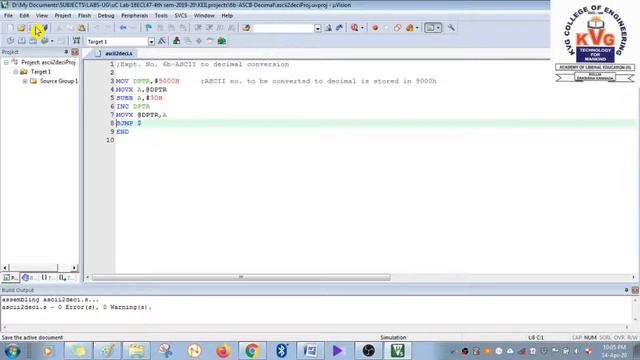The image size is (640, 360).
Task: Open the find text box dropdown arrow
Action: point(318,28)
